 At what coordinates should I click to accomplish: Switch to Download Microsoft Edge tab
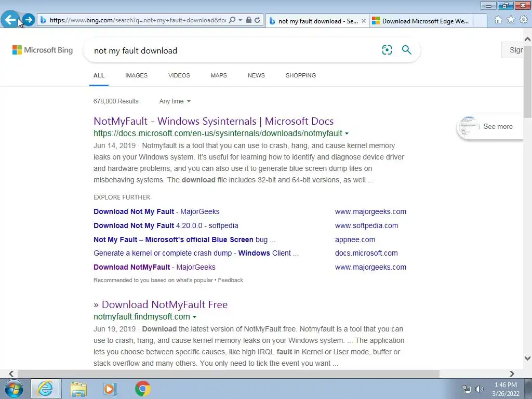[421, 21]
